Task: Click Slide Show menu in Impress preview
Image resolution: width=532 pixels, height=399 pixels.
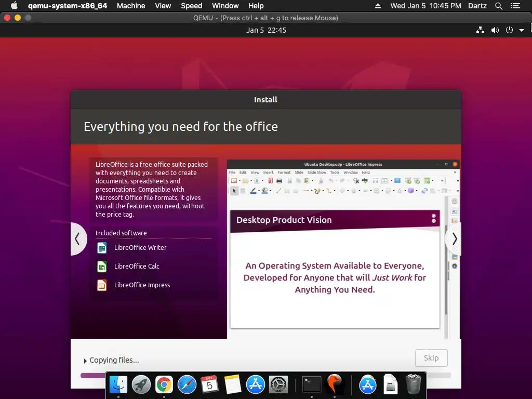Action: tap(316, 172)
